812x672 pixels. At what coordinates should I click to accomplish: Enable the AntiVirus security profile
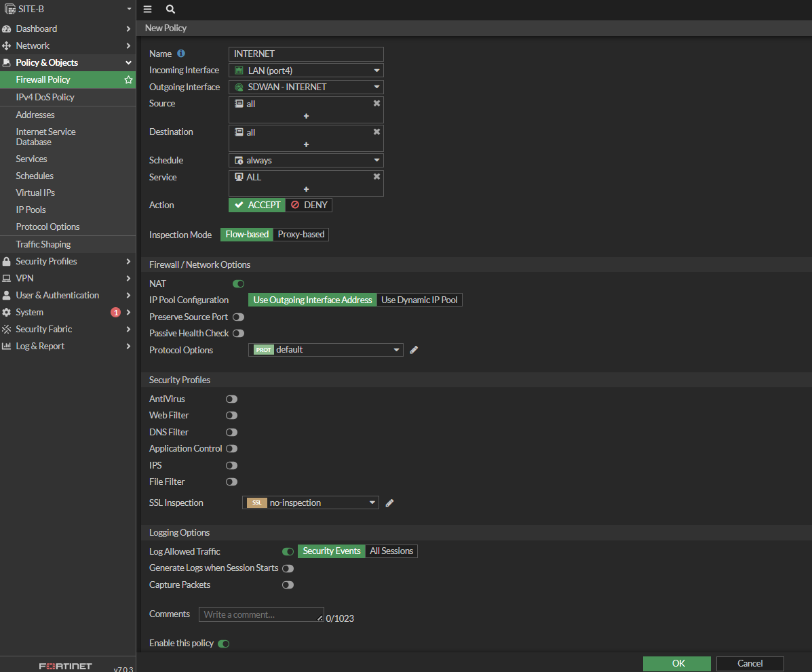pos(231,399)
